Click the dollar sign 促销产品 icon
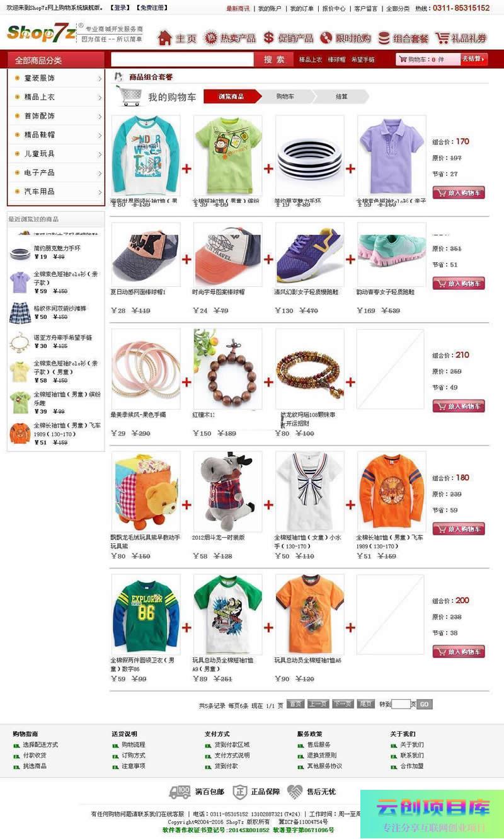504x839 pixels. pos(269,38)
